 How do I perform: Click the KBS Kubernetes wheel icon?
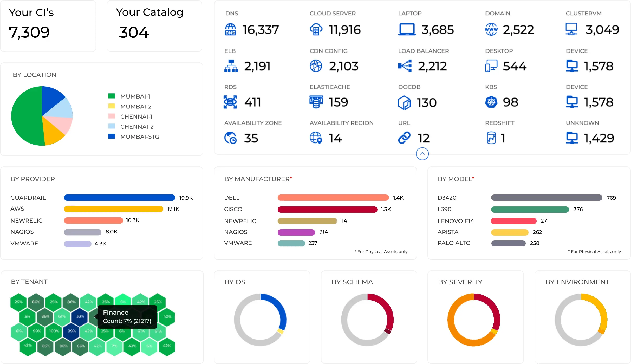(491, 102)
